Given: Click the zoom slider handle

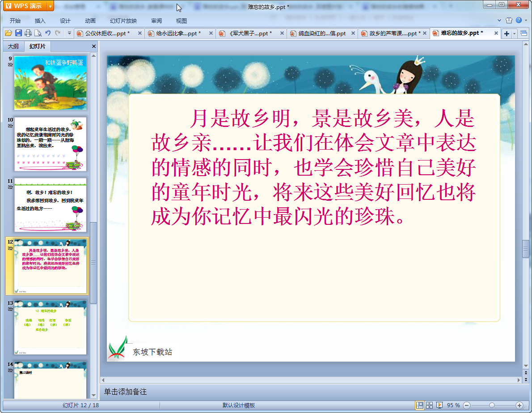Looking at the screenshot, I should pos(492,405).
